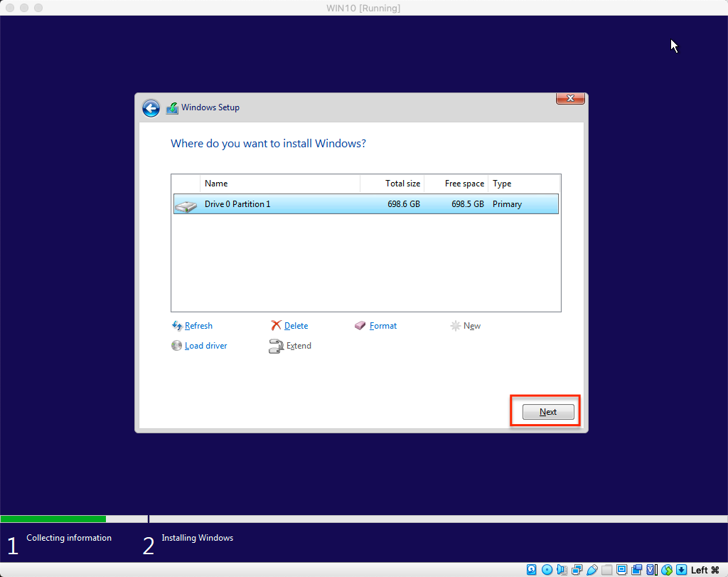Click the Left ⌘ host key label
Image resolution: width=728 pixels, height=577 pixels.
[705, 570]
